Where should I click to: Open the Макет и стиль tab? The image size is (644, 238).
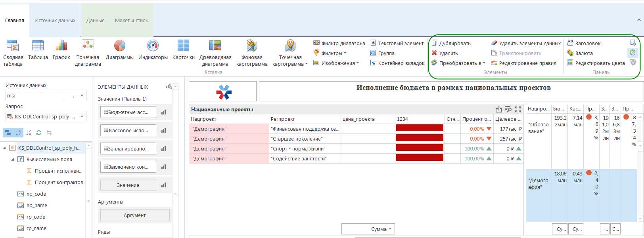[131, 21]
